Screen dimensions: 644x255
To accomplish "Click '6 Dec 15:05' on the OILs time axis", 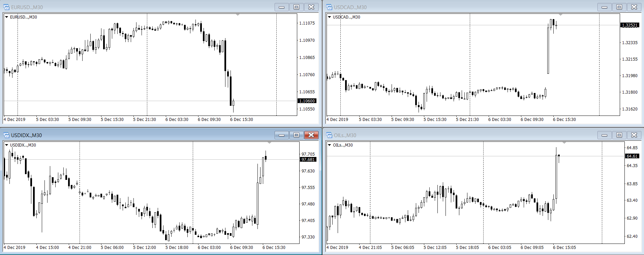I will click(x=564, y=248).
